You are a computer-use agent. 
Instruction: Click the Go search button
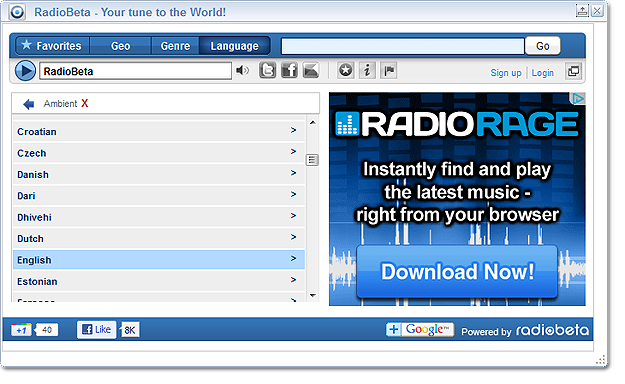pos(542,46)
